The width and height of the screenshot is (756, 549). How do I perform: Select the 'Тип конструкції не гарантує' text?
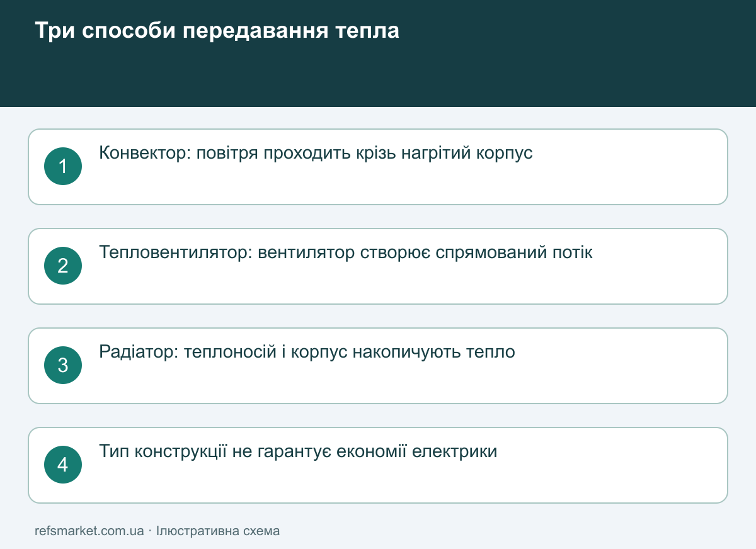tap(298, 451)
